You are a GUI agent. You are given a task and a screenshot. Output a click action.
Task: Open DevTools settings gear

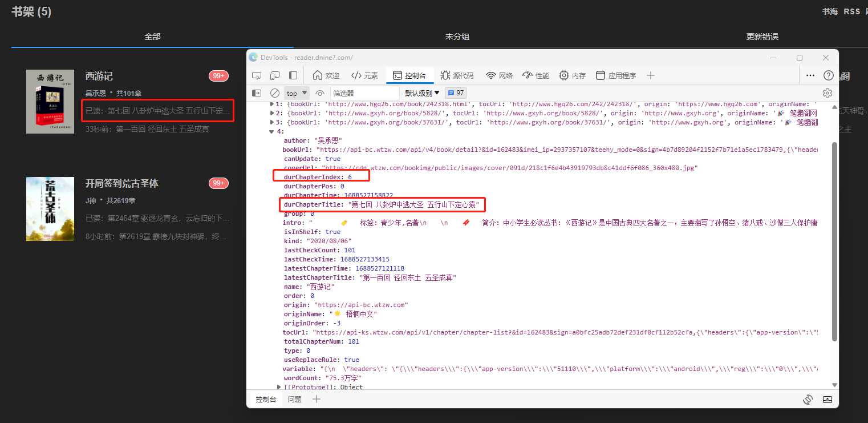pyautogui.click(x=827, y=92)
